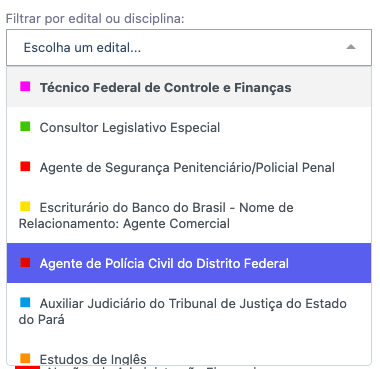Click red swatch beside Agente de Segurança
Screen dimensions: 380x369
pyautogui.click(x=25, y=166)
